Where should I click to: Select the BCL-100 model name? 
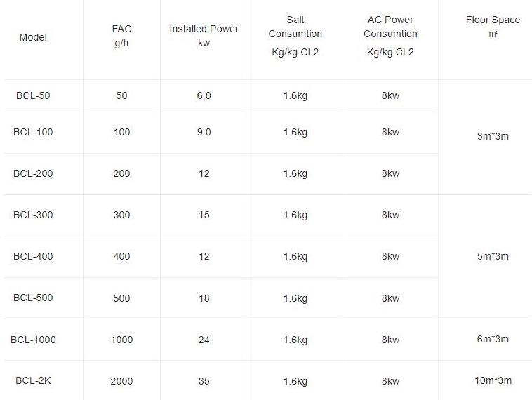33,132
